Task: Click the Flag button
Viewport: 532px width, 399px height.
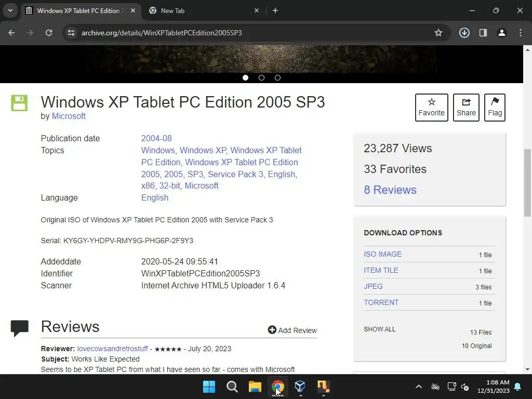Action: (x=495, y=108)
